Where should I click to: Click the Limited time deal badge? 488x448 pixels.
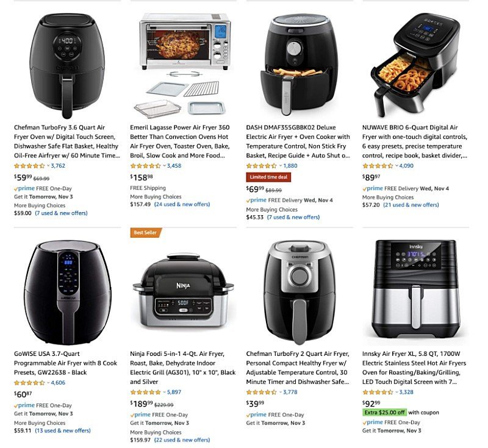click(268, 177)
